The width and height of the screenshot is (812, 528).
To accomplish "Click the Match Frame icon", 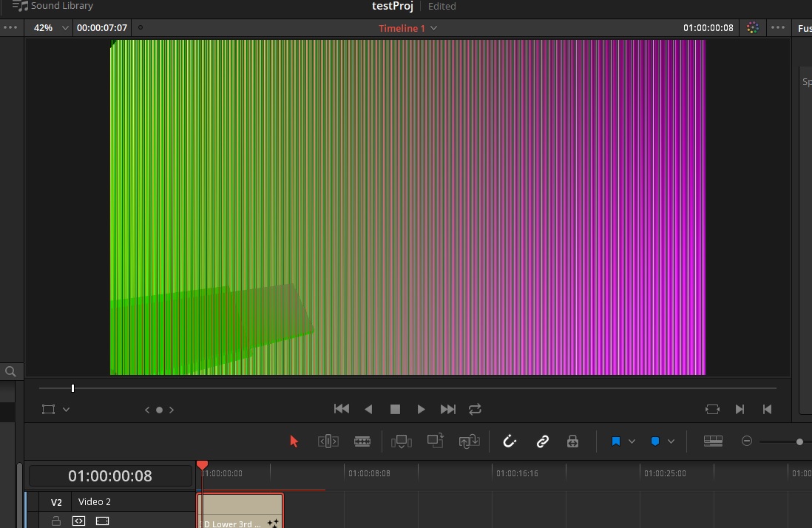I will coord(713,410).
